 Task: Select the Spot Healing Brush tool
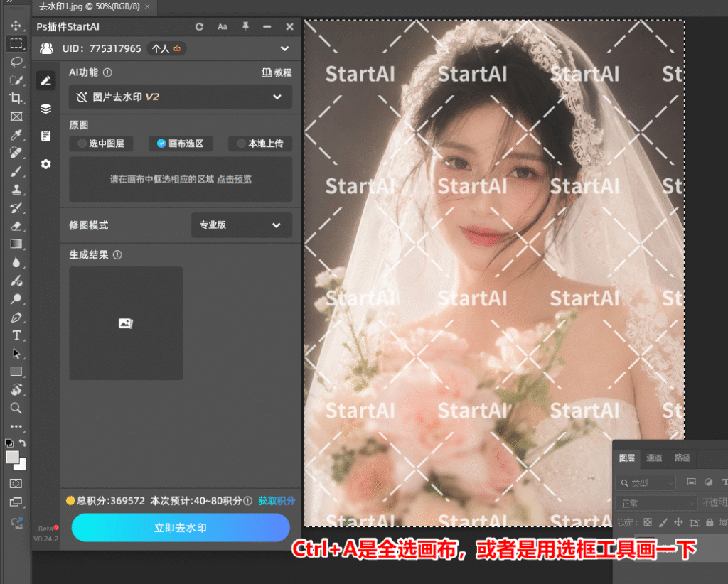point(16,153)
